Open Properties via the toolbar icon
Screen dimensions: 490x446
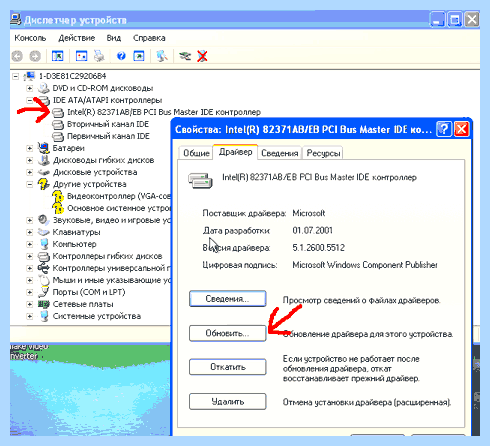[81, 56]
